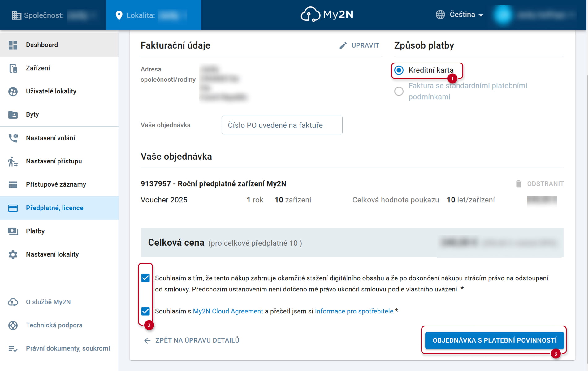The width and height of the screenshot is (588, 371).
Task: Open Uživatelé lokality menu item
Action: pos(59,91)
